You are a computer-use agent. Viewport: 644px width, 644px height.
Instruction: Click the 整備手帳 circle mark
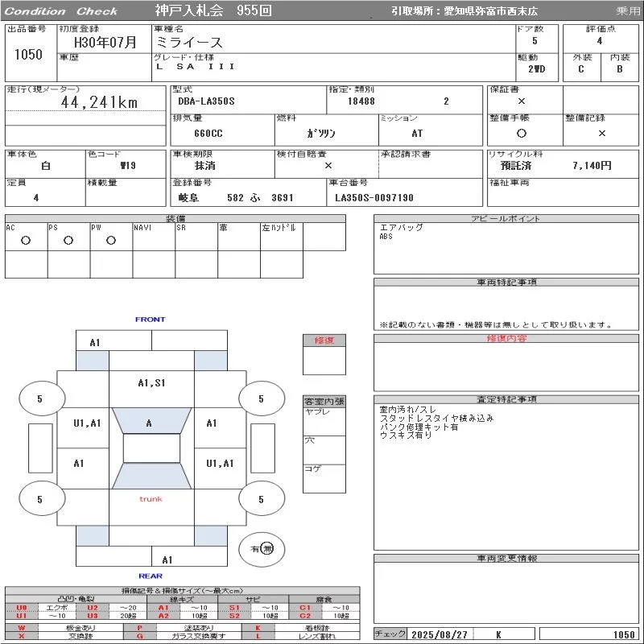(522, 134)
